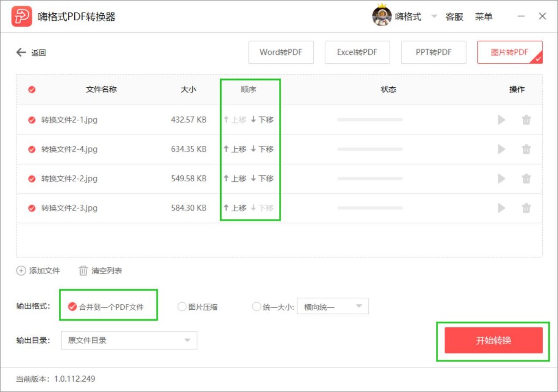Open 客服 menu item
The image size is (558, 392).
coord(454,17)
